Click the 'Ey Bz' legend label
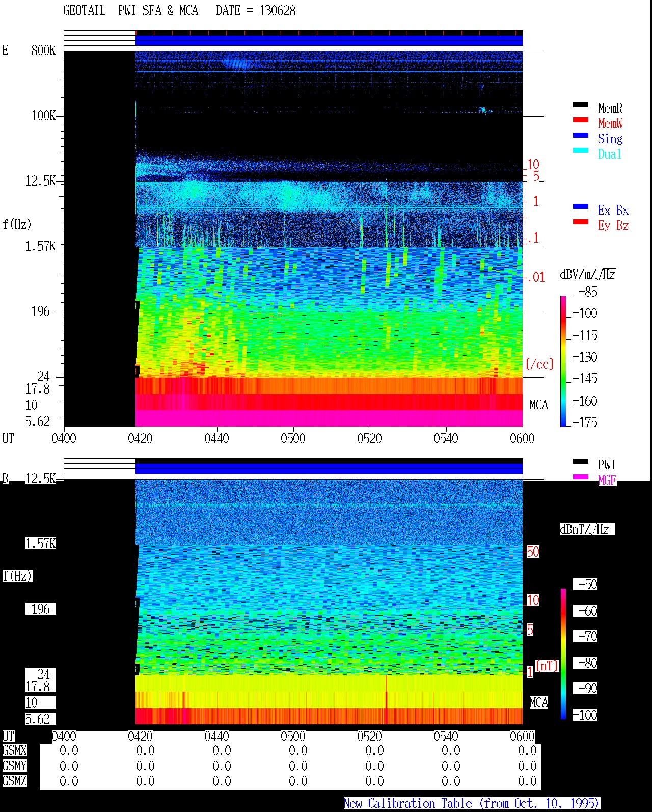The image size is (652, 812). [613, 225]
